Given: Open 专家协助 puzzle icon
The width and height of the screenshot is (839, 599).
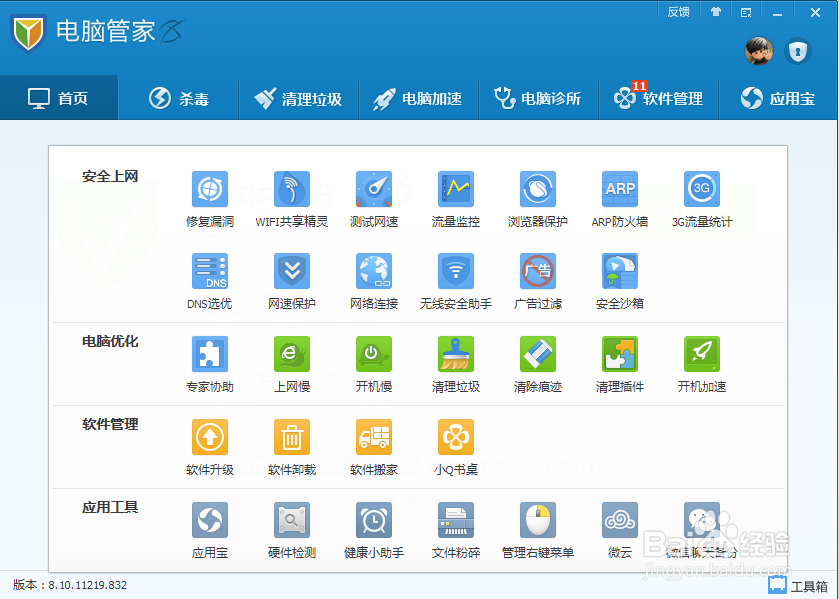Looking at the screenshot, I should point(210,354).
